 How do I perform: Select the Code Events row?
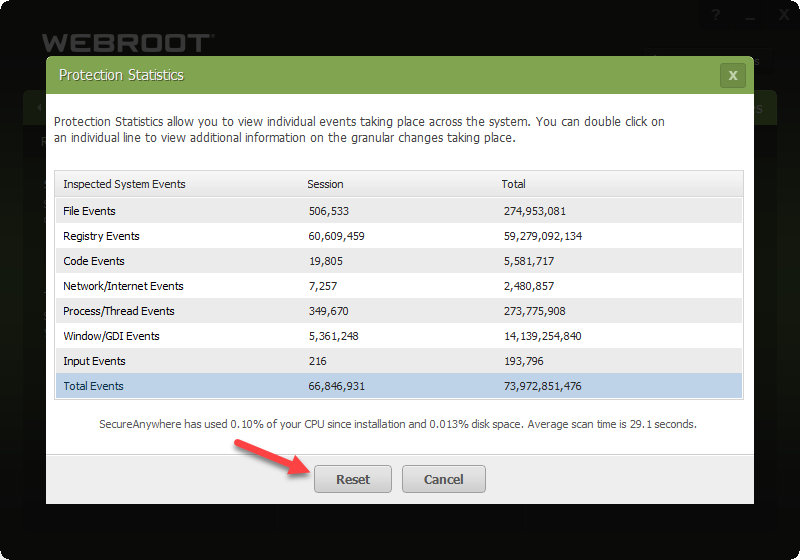coord(398,261)
